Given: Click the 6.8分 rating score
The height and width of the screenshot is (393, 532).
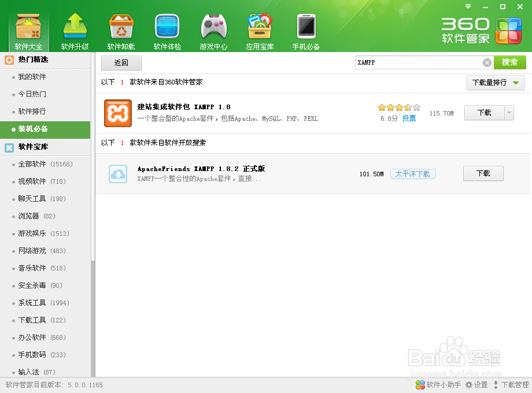Looking at the screenshot, I should point(389,118).
